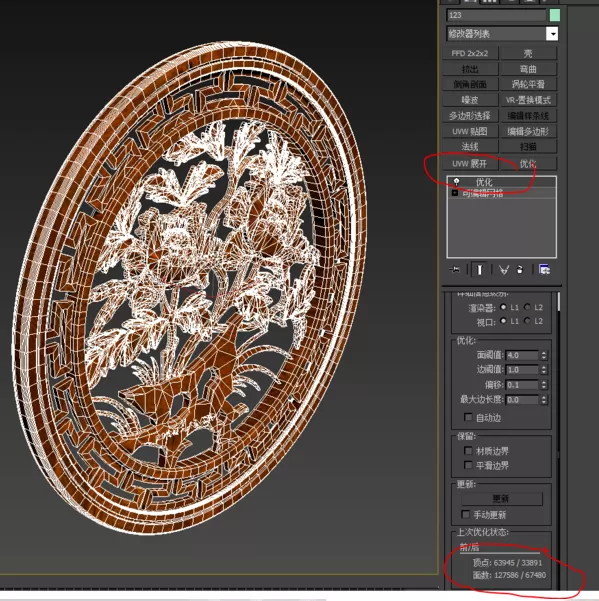Viewport: 599px width, 601px height.
Task: Click the 边阈值 spinner arrows
Action: [x=544, y=370]
